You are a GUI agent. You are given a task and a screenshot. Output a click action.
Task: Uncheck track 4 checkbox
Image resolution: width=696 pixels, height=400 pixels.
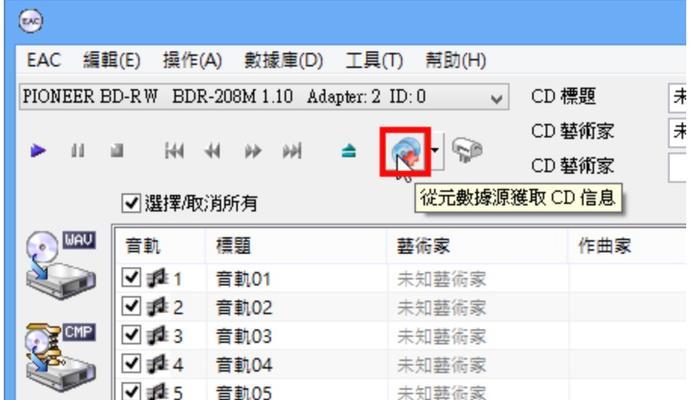pyautogui.click(x=131, y=364)
